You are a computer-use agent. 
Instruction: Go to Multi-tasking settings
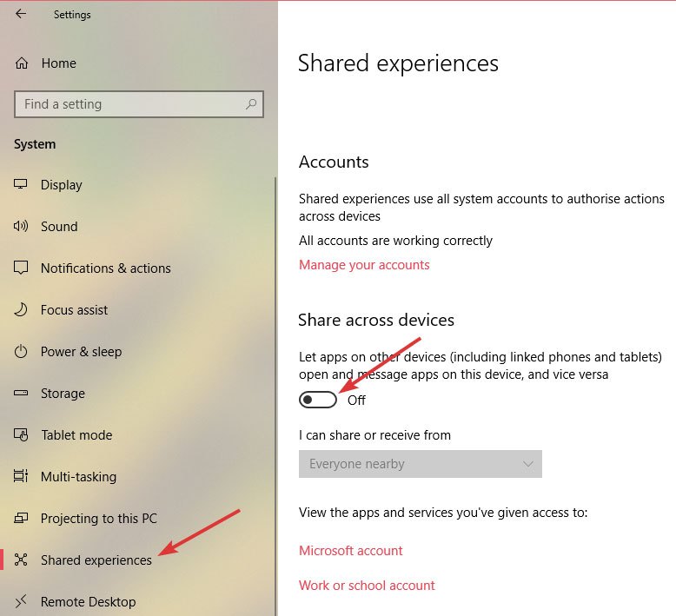pos(78,477)
